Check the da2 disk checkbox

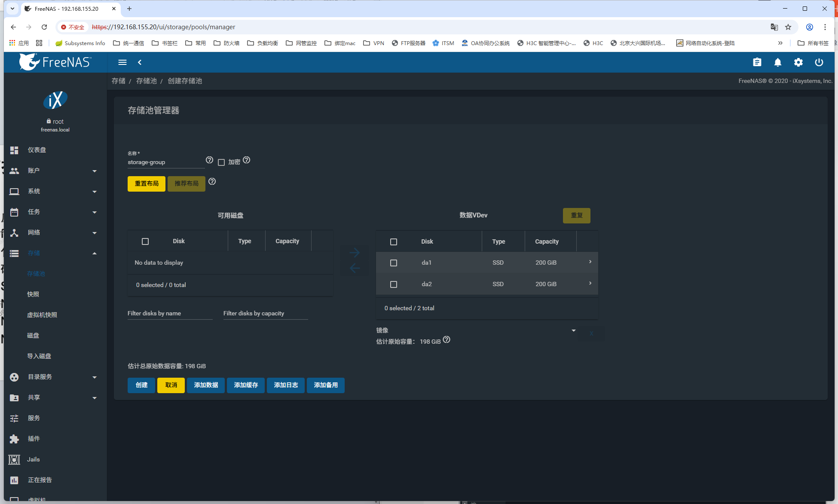pyautogui.click(x=393, y=284)
